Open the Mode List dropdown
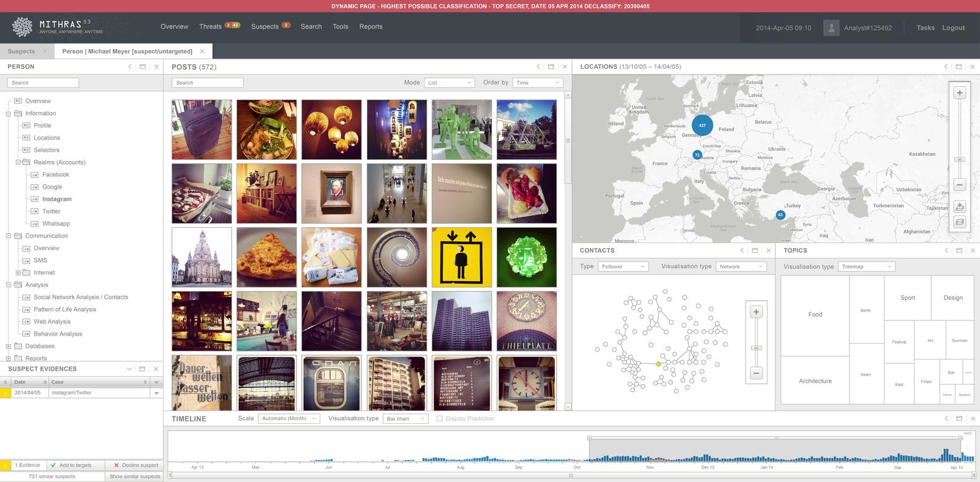The width and height of the screenshot is (980, 482). 450,83
